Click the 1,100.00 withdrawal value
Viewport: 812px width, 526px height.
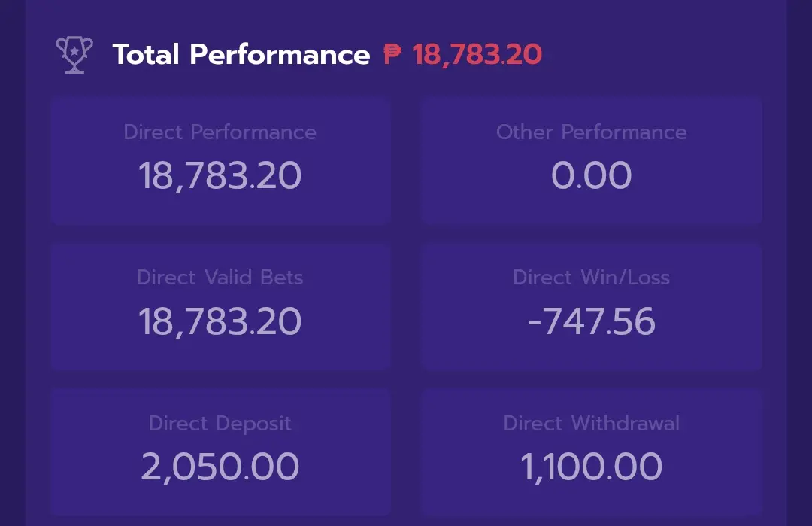592,467
